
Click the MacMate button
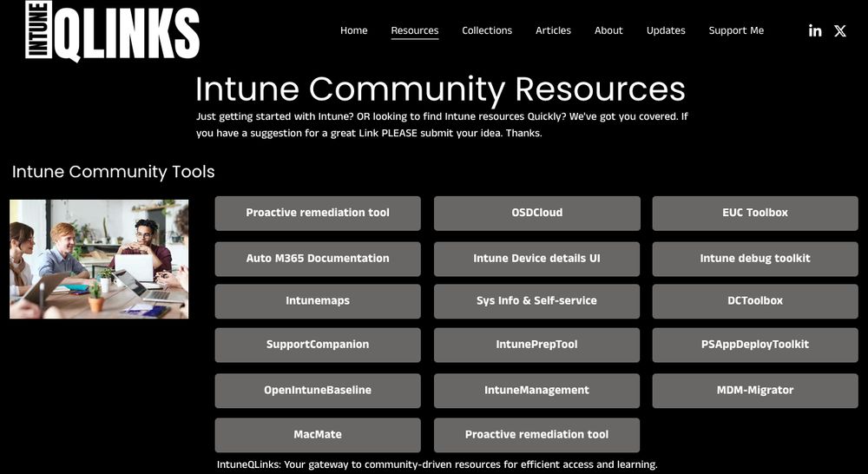(x=318, y=435)
